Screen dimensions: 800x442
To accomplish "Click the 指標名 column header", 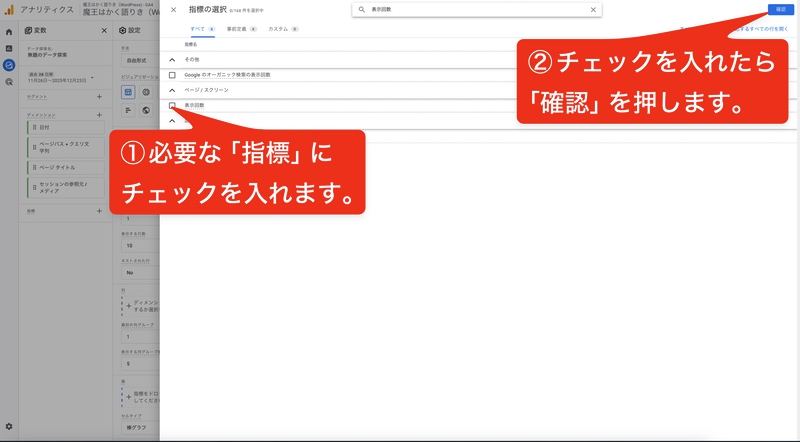I will coord(191,44).
